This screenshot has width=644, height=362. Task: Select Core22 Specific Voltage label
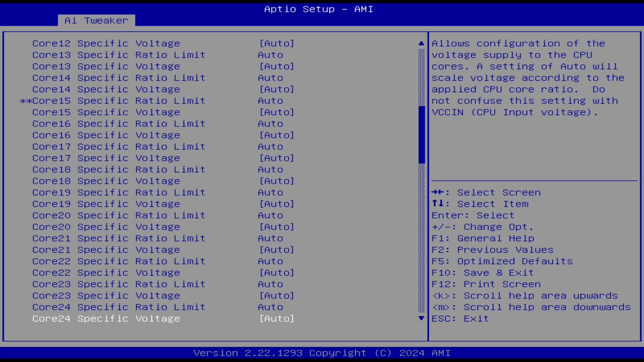(x=106, y=273)
